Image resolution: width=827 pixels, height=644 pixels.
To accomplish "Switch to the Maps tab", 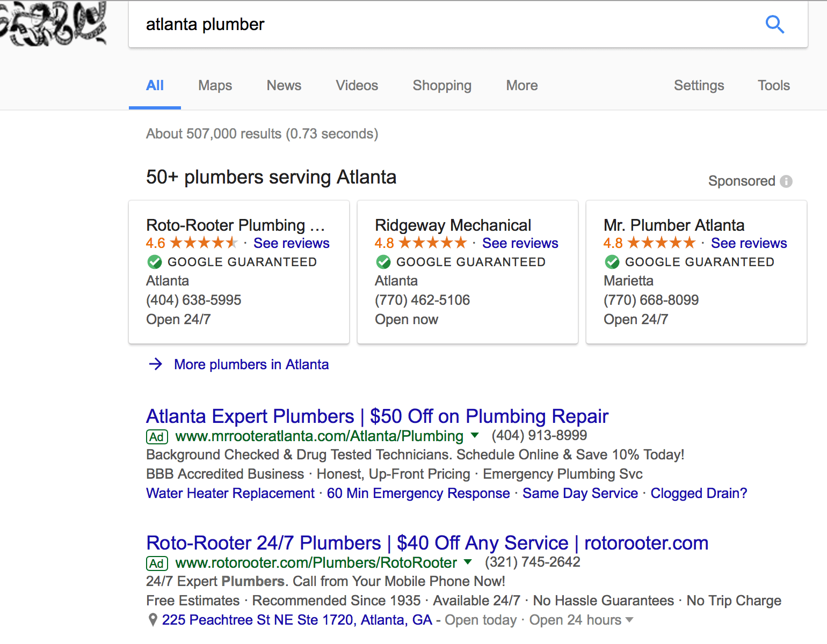I will [x=215, y=85].
